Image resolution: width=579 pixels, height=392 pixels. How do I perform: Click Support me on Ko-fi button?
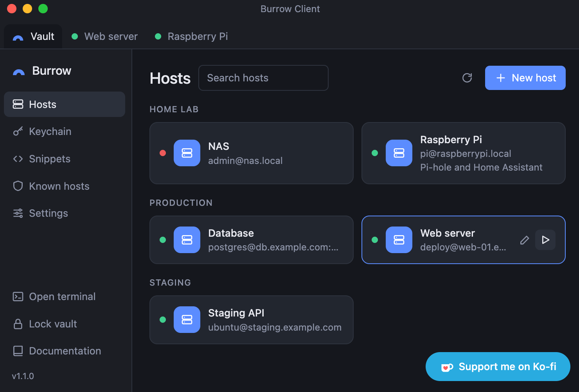498,367
